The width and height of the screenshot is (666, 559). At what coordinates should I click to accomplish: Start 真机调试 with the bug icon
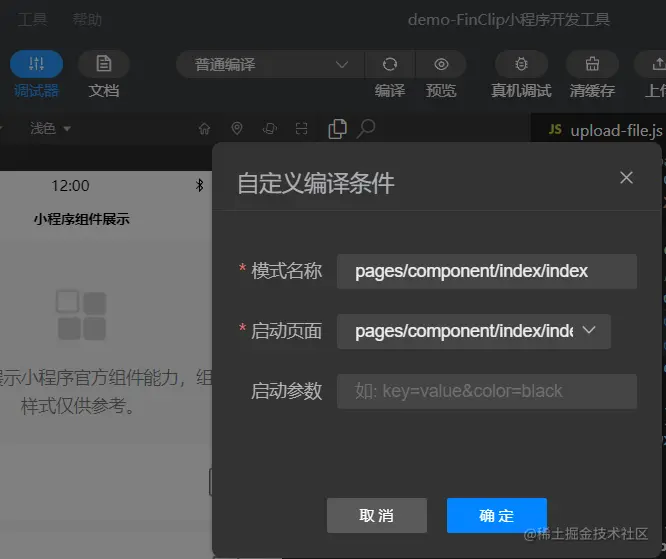click(522, 65)
